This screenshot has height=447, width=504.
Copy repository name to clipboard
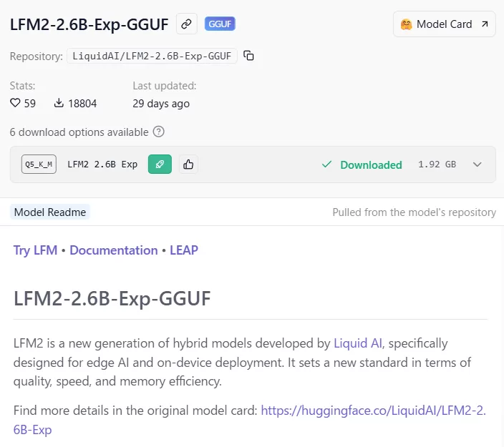pos(248,56)
